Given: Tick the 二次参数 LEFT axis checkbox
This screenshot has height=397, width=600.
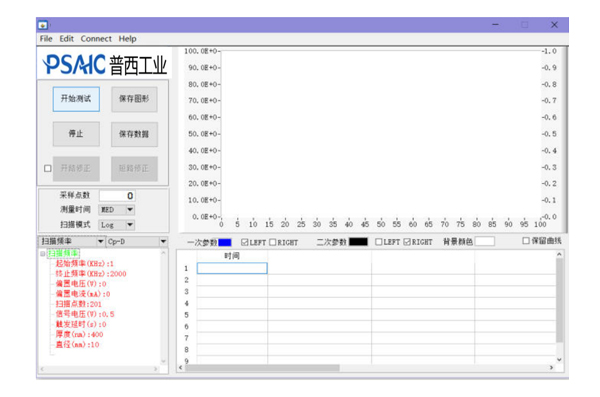Looking at the screenshot, I should tap(379, 242).
